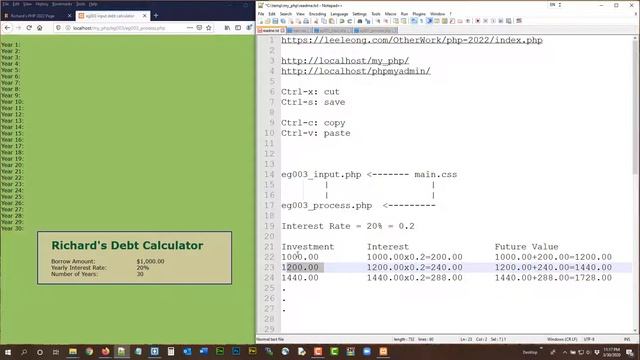Open the Windows Start menu

click(x=7, y=352)
